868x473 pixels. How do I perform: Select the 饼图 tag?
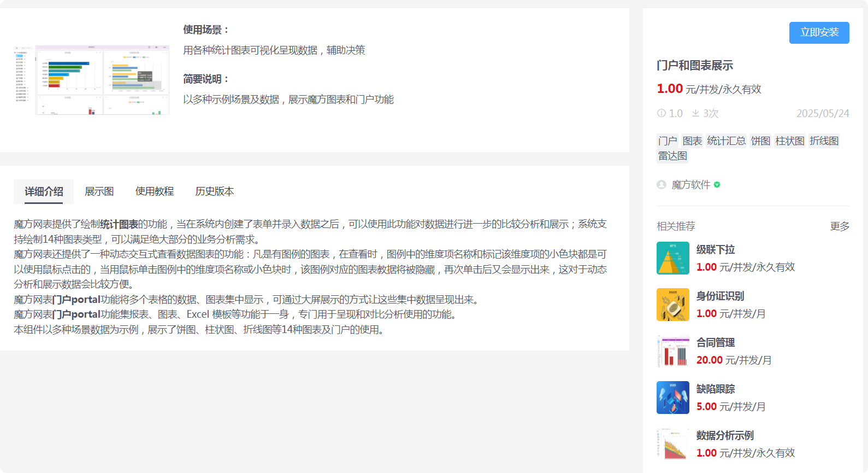pyautogui.click(x=760, y=141)
